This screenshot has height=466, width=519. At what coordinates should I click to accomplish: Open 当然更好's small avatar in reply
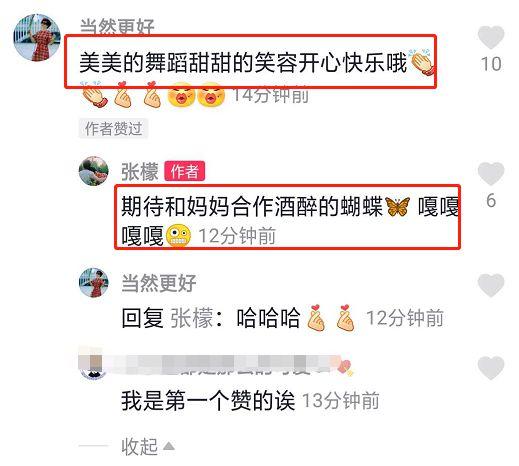(93, 283)
